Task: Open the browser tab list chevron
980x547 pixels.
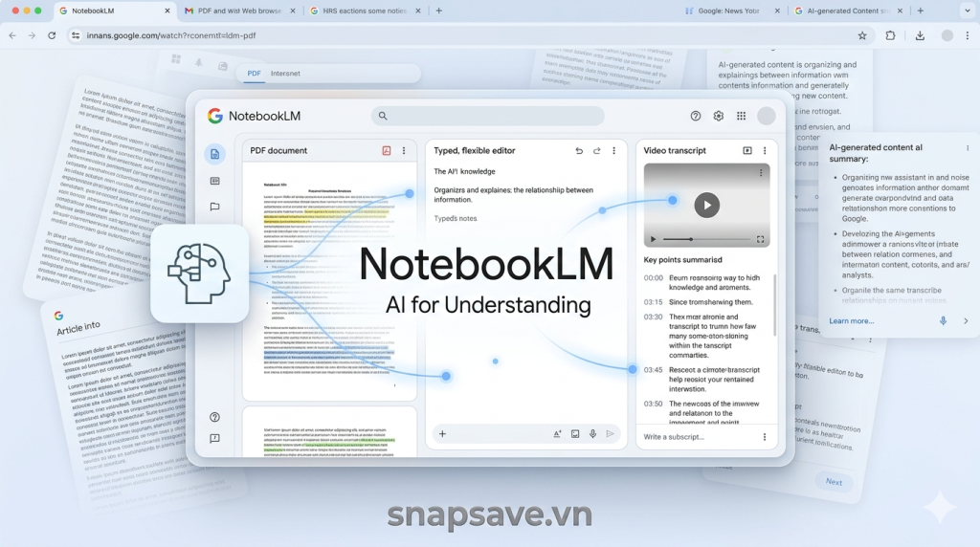Action: click(967, 11)
